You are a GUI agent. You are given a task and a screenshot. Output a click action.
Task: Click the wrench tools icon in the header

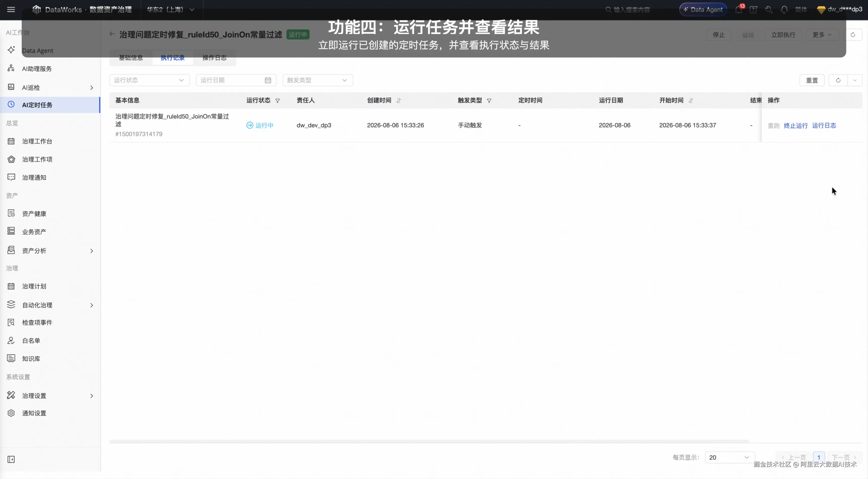coord(769,9)
